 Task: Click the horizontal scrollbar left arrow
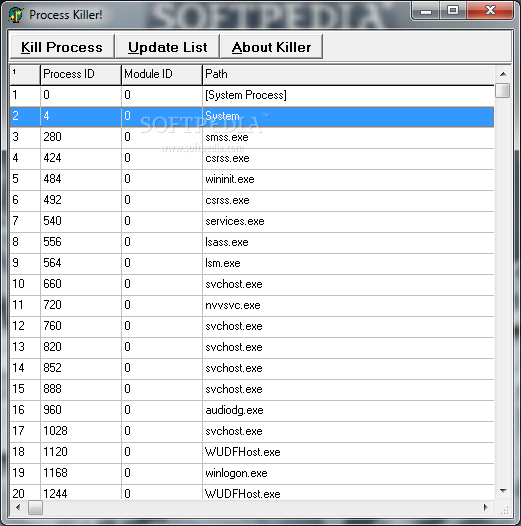(x=18, y=507)
